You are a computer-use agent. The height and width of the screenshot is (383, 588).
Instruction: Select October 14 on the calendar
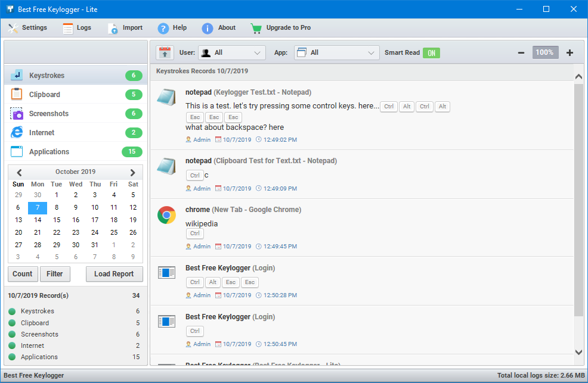tap(38, 220)
